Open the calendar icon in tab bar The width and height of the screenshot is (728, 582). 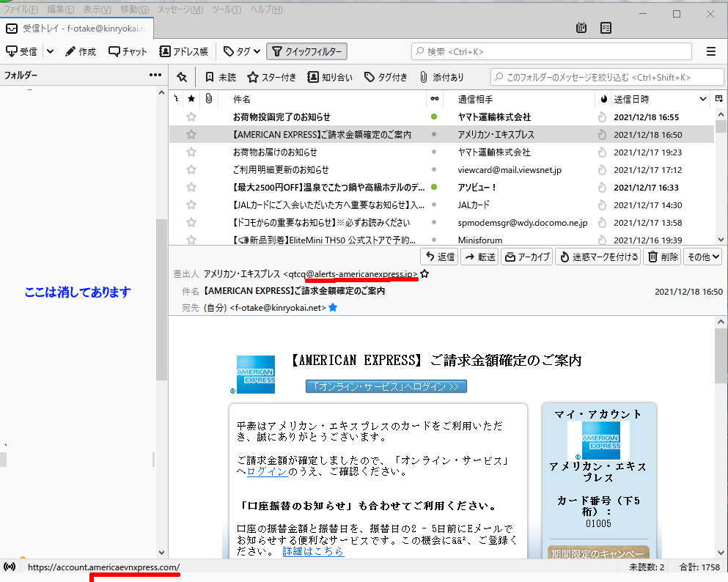[x=581, y=28]
